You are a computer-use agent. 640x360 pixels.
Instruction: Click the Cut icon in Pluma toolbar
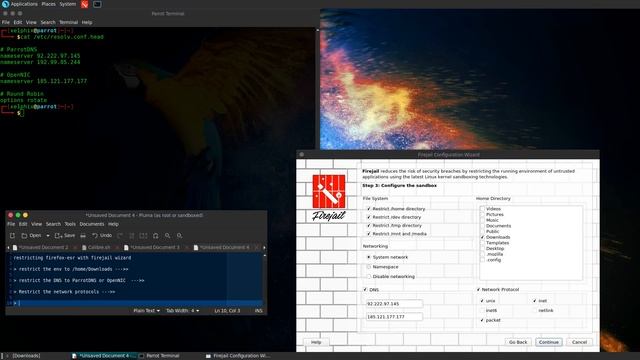131,236
